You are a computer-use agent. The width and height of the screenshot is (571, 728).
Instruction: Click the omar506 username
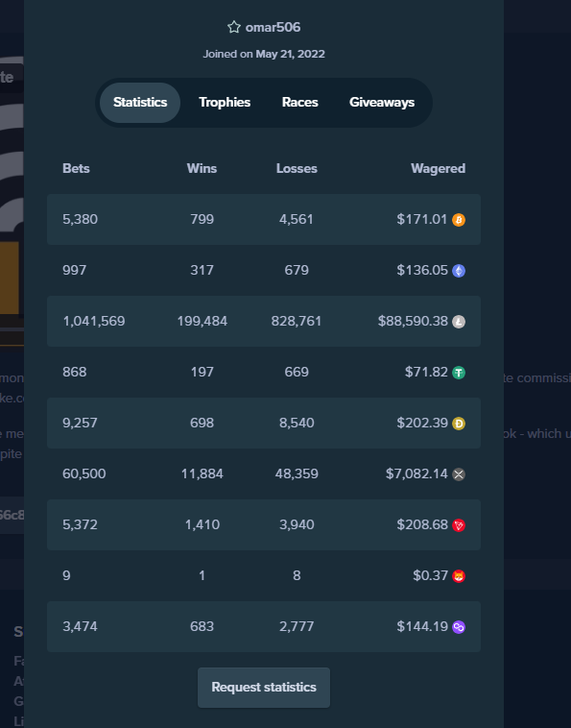pyautogui.click(x=273, y=28)
